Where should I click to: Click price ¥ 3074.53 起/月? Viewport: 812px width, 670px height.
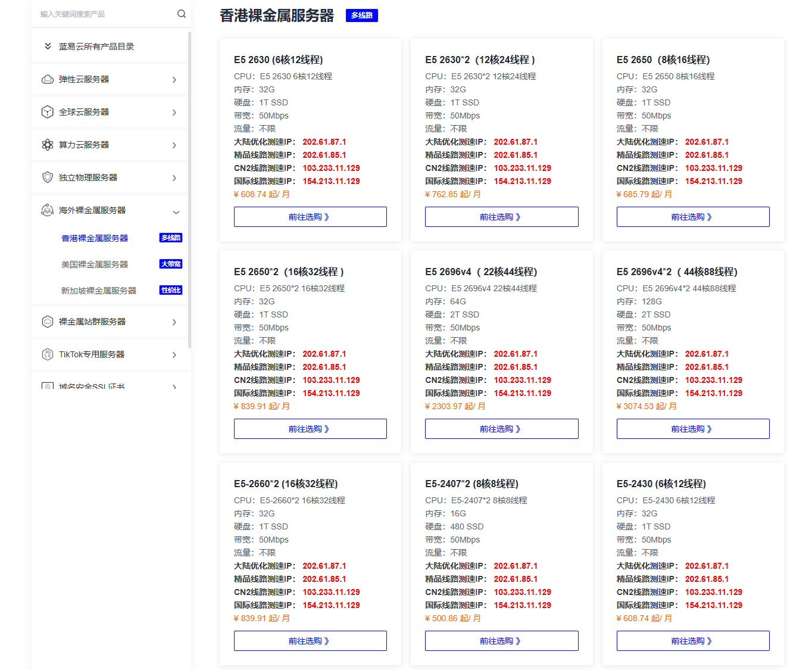click(x=647, y=406)
